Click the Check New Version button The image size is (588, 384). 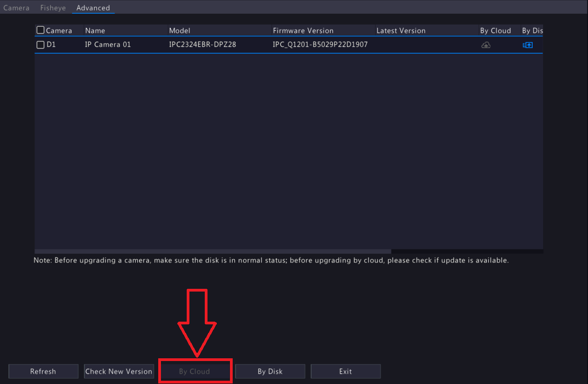pyautogui.click(x=119, y=371)
